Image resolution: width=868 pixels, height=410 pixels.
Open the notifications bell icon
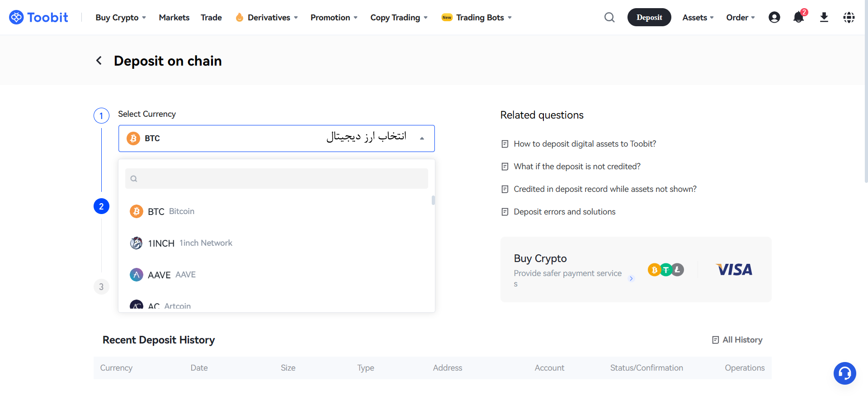coord(799,17)
